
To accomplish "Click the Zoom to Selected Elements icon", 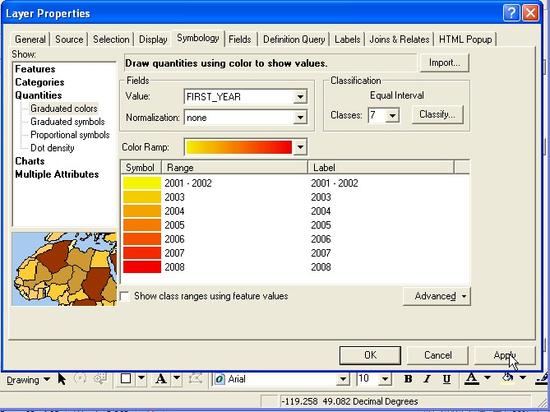I will tap(100, 379).
